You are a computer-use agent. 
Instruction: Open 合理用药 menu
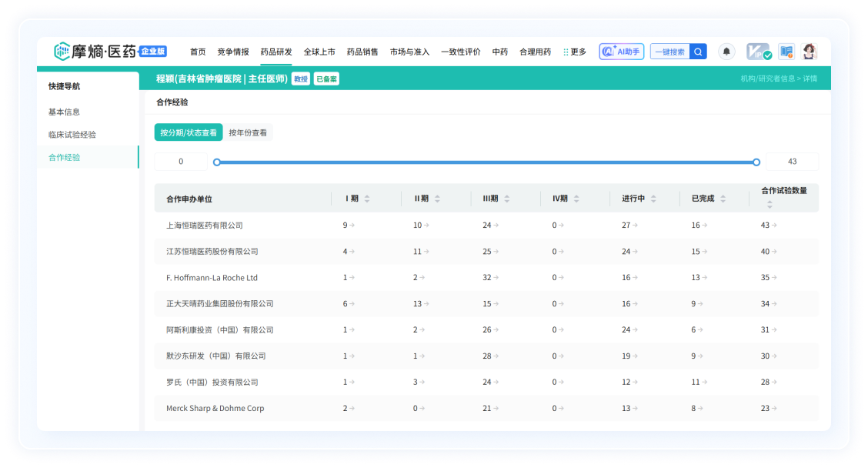536,52
